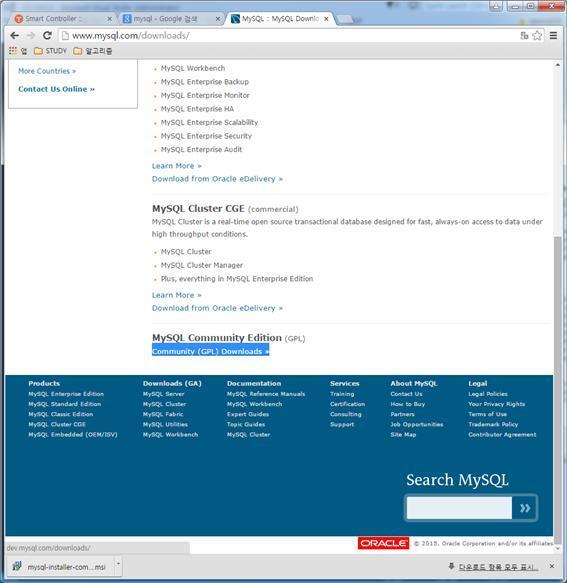Reload the MySQL downloads page

coord(47,36)
